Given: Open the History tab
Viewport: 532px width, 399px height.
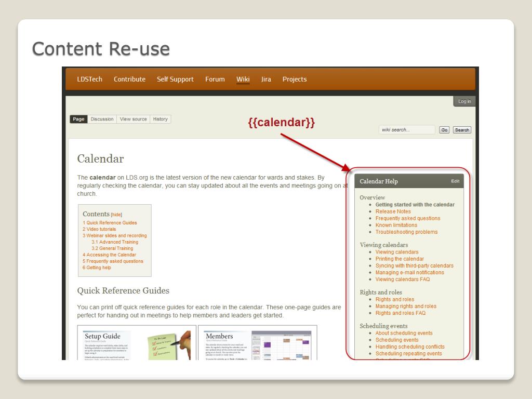Looking at the screenshot, I should pyautogui.click(x=160, y=119).
